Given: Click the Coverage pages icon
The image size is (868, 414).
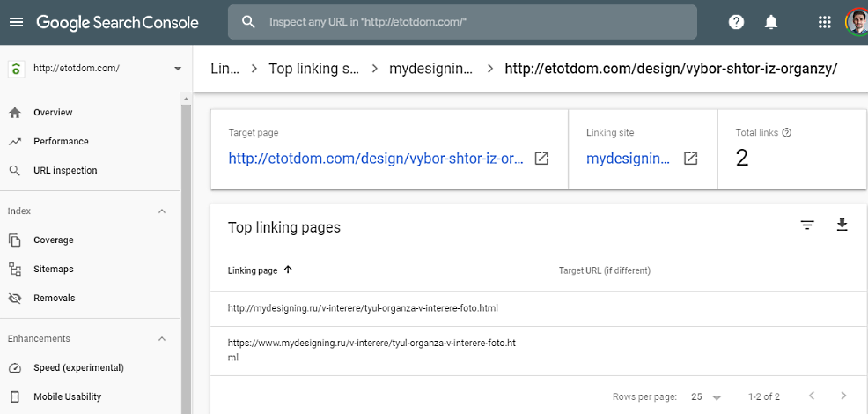Looking at the screenshot, I should pos(15,240).
